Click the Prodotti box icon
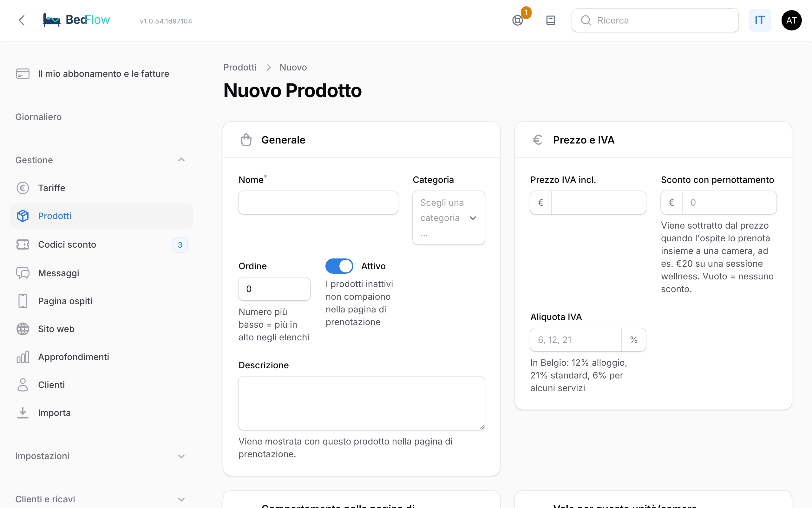This screenshot has width=812, height=508. point(23,216)
